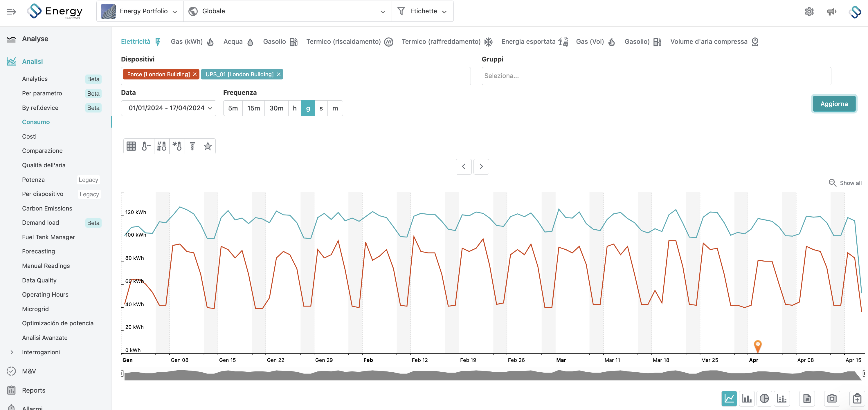Select daily g frequency
This screenshot has height=410, width=868.
tap(308, 108)
